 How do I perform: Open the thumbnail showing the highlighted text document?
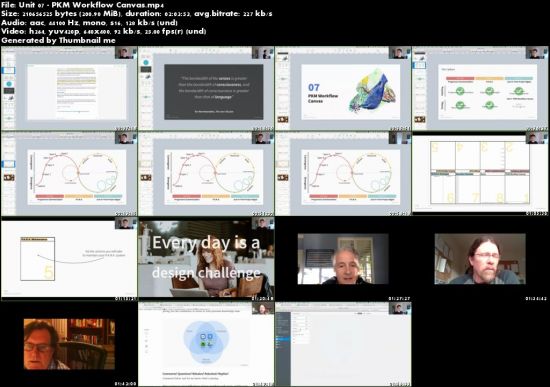point(69,88)
